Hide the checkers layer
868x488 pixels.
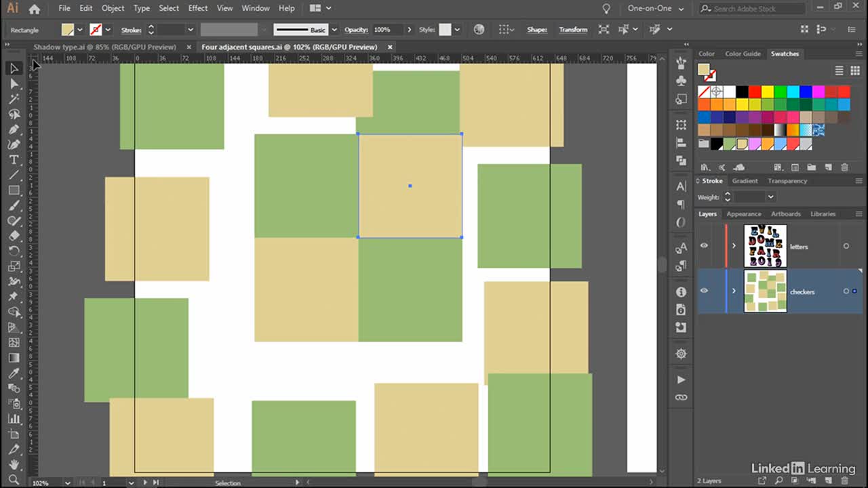pos(704,291)
